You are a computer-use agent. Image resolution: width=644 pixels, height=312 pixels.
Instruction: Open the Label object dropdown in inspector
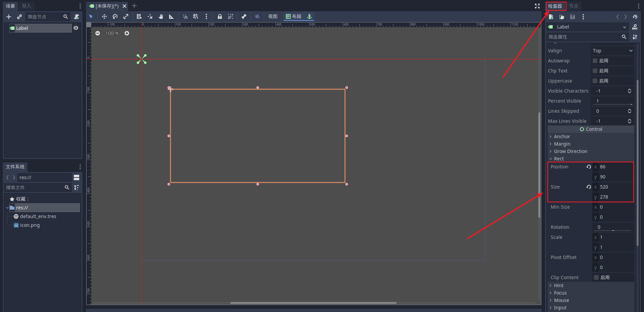tap(587, 27)
